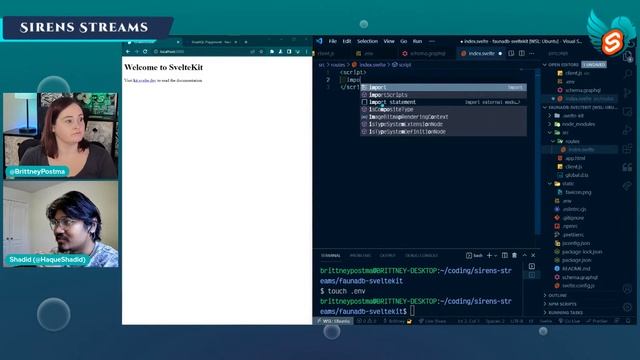
Task: Collapse the routes folder
Action: [553, 141]
